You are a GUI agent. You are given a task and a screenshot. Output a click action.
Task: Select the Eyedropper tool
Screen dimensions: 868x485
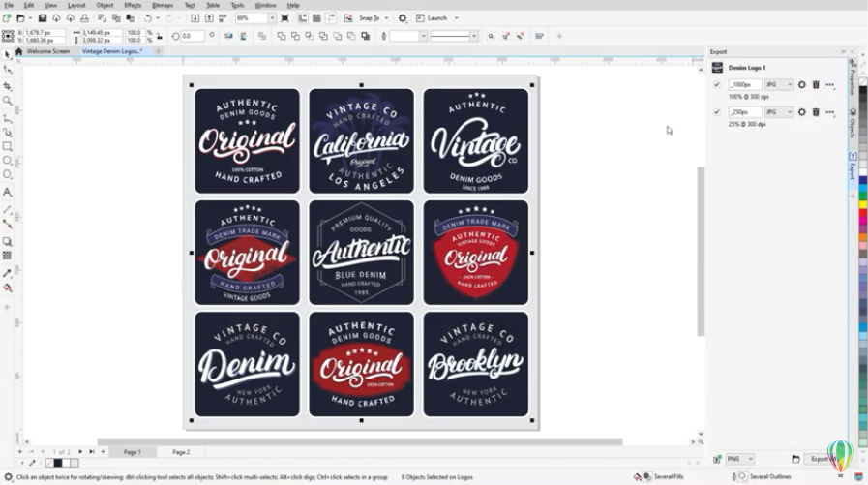pos(7,274)
